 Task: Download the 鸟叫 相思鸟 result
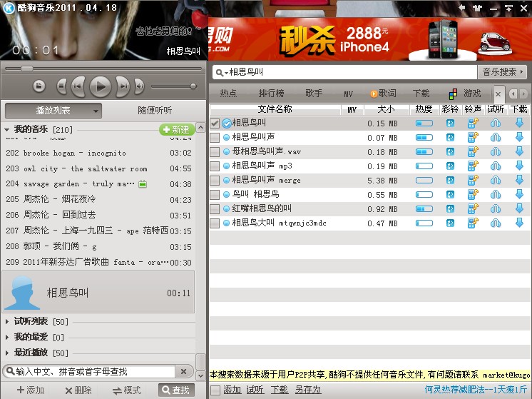point(519,194)
